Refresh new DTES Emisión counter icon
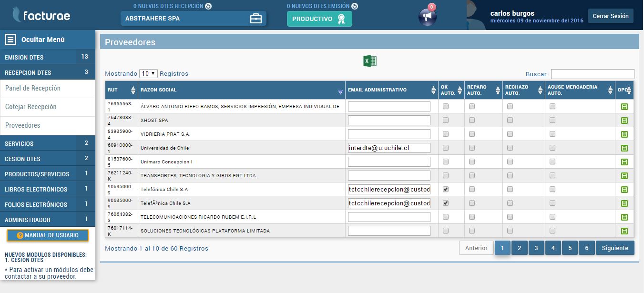This screenshot has width=644, height=293. [x=355, y=6]
